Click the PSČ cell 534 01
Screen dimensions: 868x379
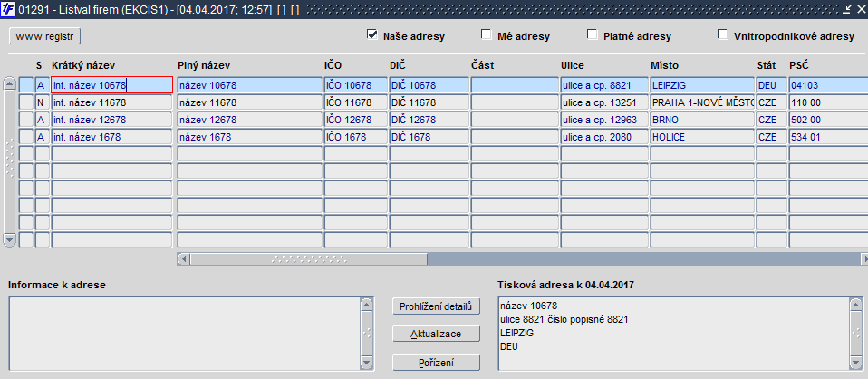828,137
